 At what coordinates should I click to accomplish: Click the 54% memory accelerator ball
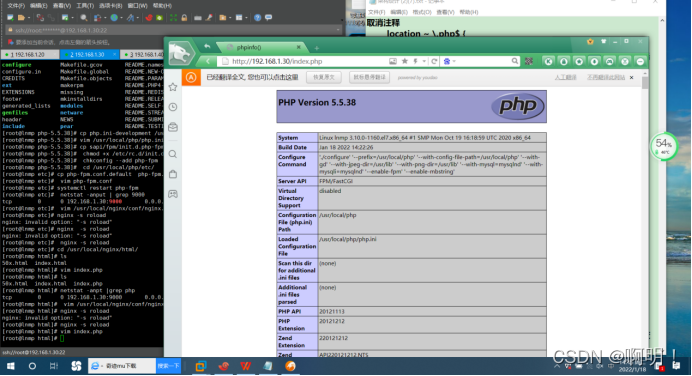pyautogui.click(x=664, y=146)
